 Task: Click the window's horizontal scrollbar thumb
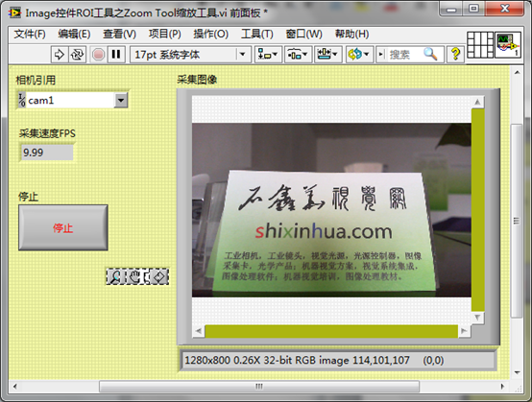pos(259,387)
